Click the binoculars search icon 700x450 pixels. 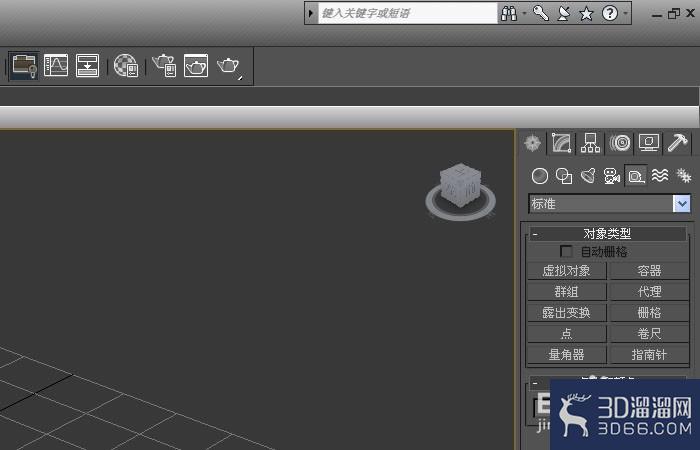point(509,13)
